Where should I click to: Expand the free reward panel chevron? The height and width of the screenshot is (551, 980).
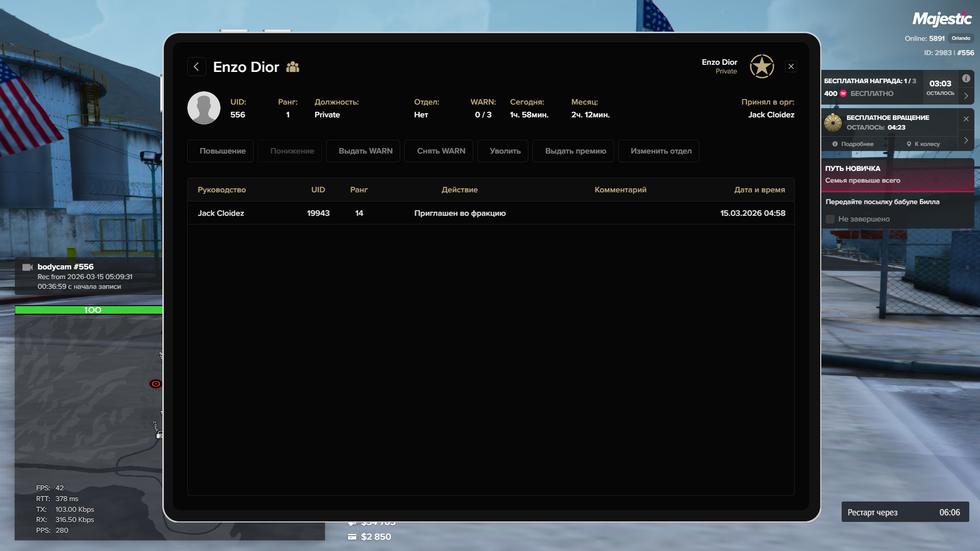tap(966, 95)
